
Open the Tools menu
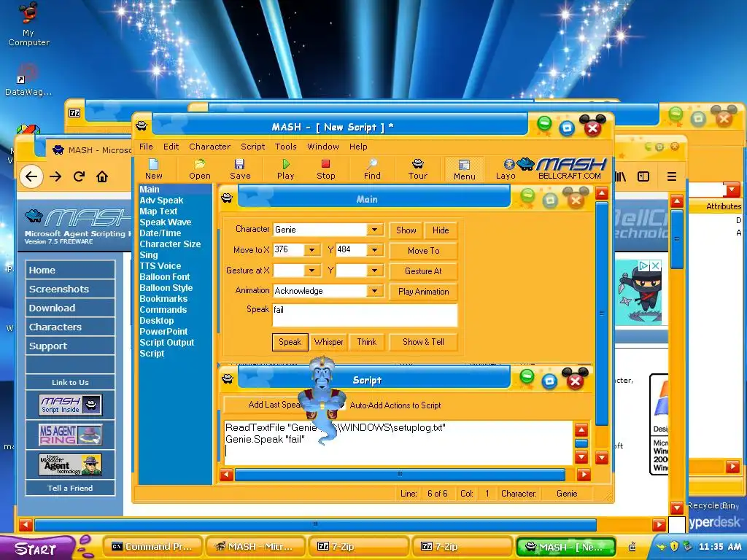[285, 147]
